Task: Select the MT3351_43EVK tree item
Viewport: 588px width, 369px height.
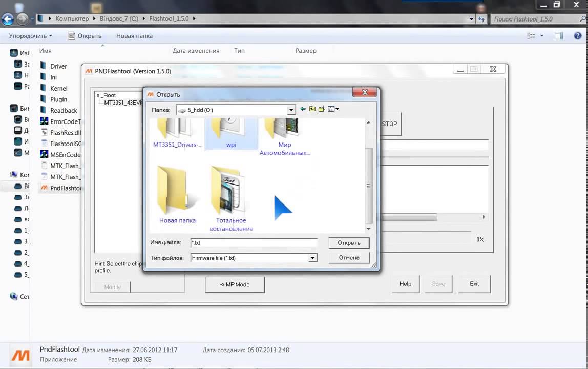Action: tap(123, 102)
